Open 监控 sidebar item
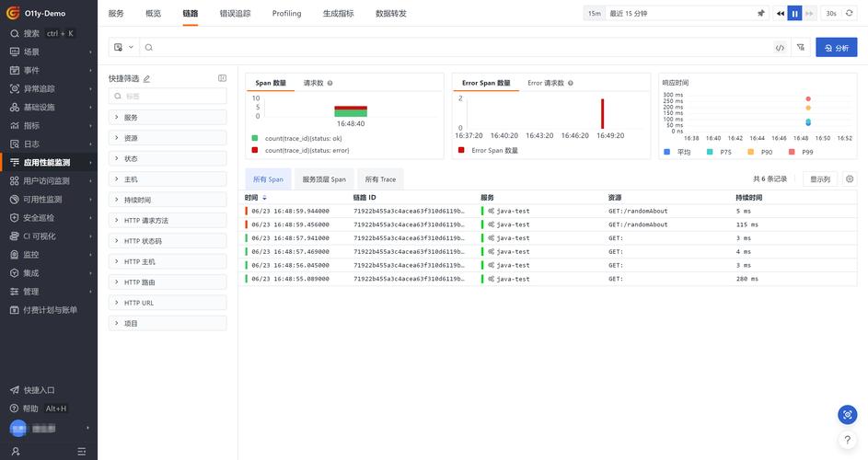The image size is (868, 460). point(49,255)
